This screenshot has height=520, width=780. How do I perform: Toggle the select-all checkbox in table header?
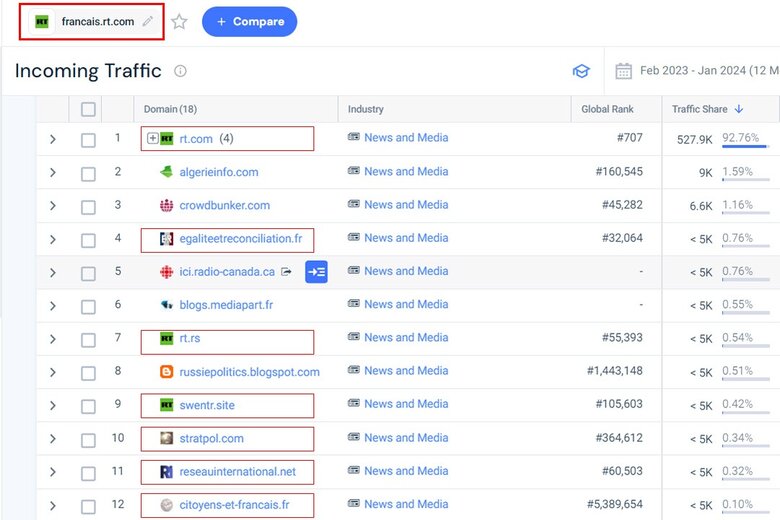pos(88,109)
